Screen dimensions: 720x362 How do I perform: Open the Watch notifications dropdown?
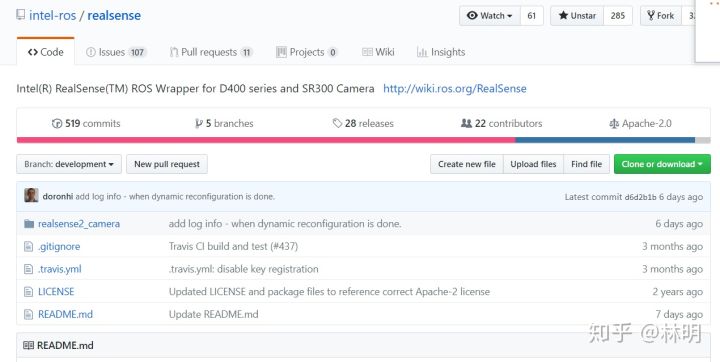point(489,16)
